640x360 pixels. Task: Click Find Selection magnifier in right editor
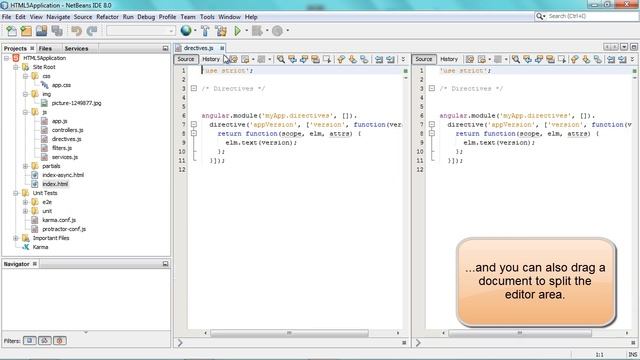pyautogui.click(x=516, y=60)
